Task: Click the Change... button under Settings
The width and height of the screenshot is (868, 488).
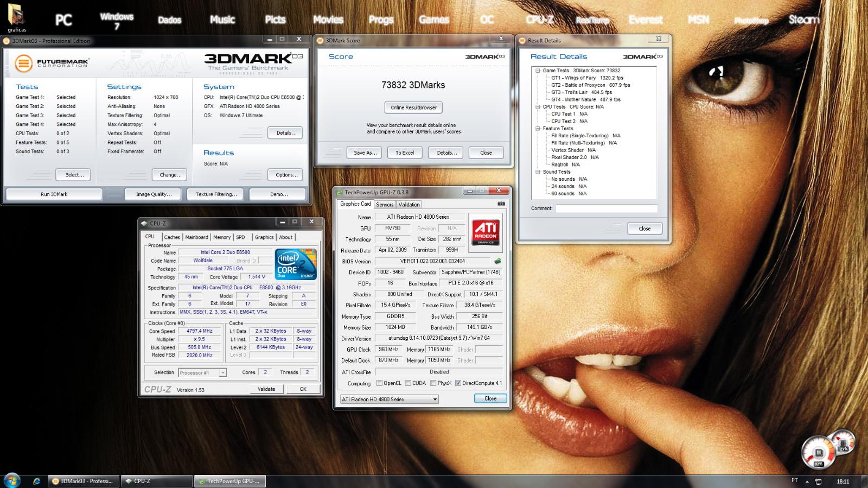Action: coord(170,175)
